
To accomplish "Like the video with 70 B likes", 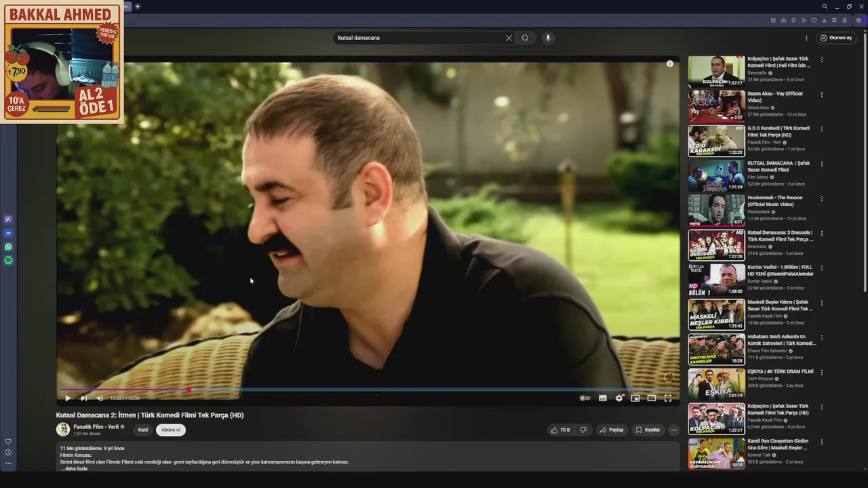I will (560, 430).
